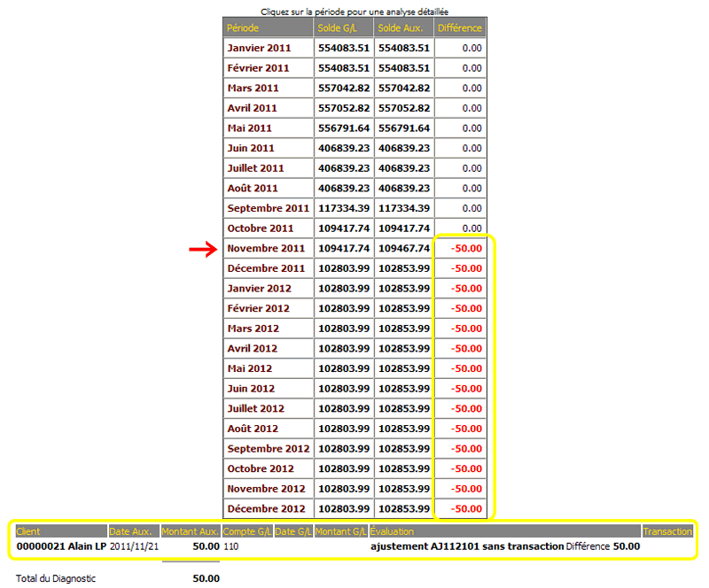Open the Novembre 2011 period analysis
The width and height of the screenshot is (709, 588).
point(267,248)
